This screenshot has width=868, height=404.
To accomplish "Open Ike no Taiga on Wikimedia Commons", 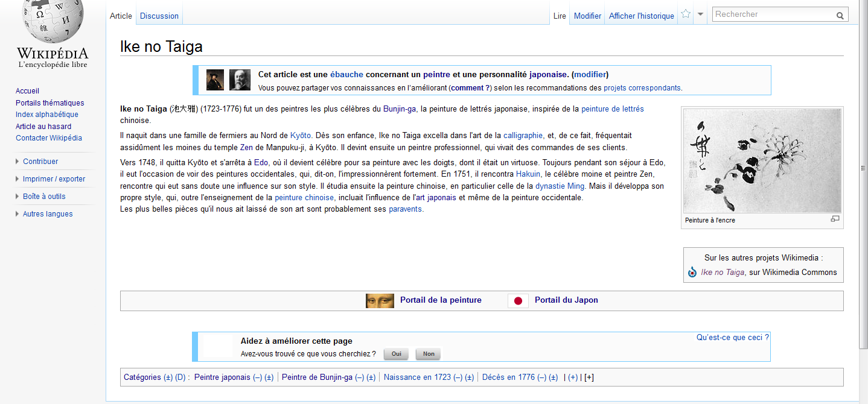I will [x=723, y=273].
